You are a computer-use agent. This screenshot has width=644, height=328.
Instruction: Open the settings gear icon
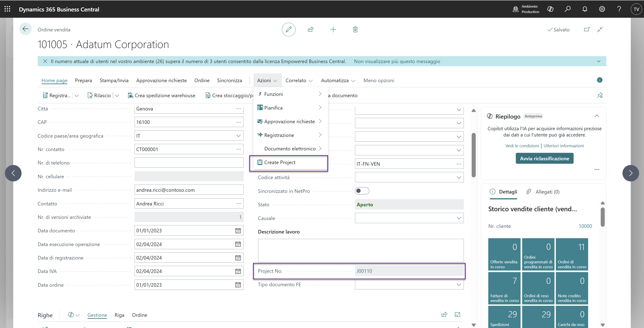tap(602, 9)
